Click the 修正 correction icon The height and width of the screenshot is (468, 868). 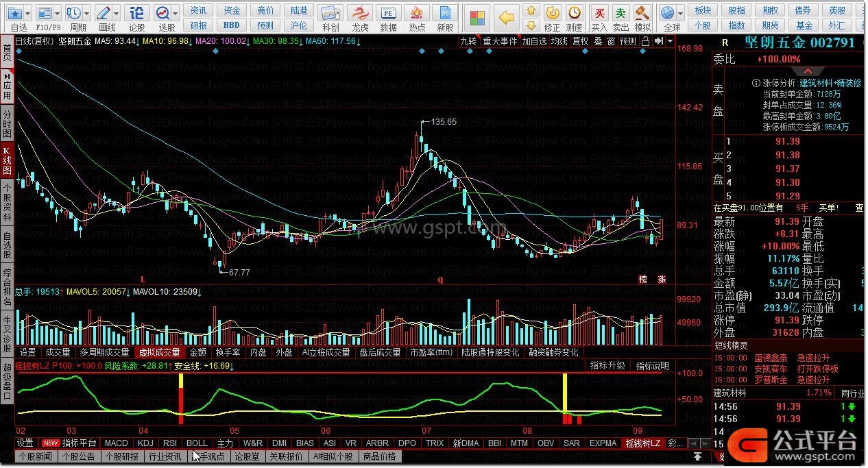(x=552, y=13)
